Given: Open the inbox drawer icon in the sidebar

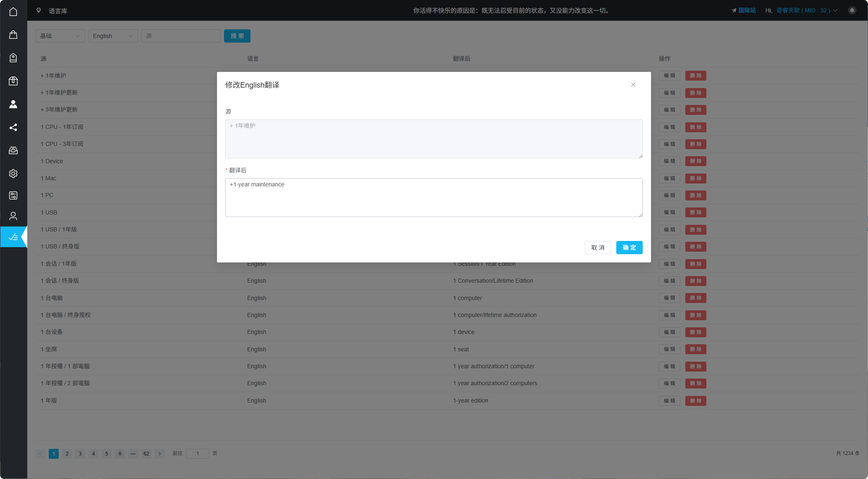Looking at the screenshot, I should (13, 150).
